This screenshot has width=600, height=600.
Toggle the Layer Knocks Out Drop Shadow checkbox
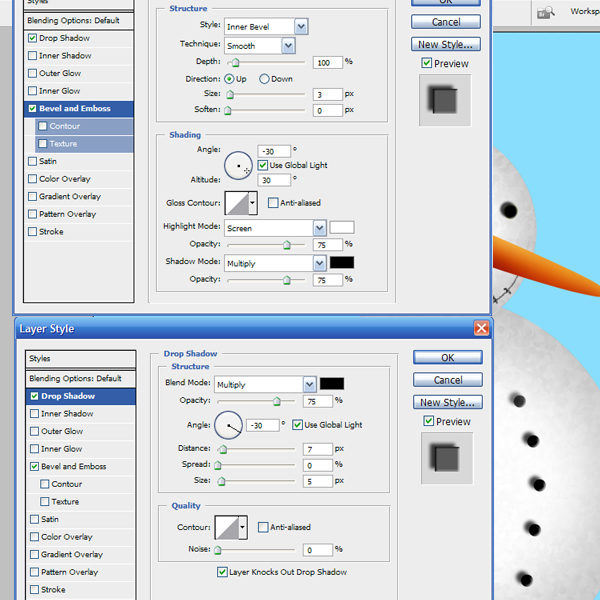(x=222, y=572)
